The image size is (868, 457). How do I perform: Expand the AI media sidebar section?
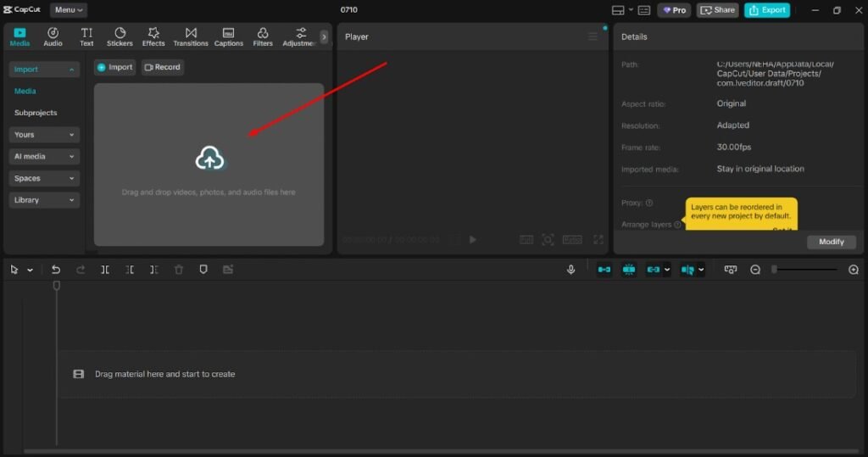pyautogui.click(x=45, y=157)
